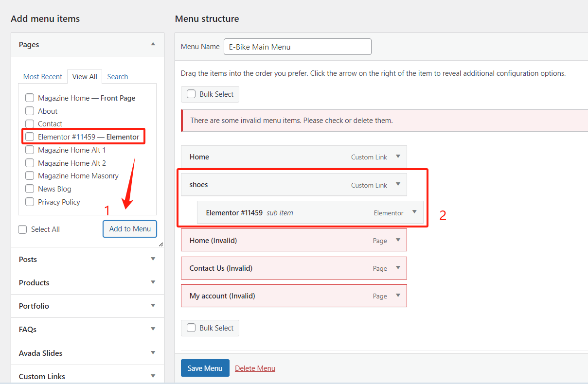Open the Search tab in Pages

[117, 76]
